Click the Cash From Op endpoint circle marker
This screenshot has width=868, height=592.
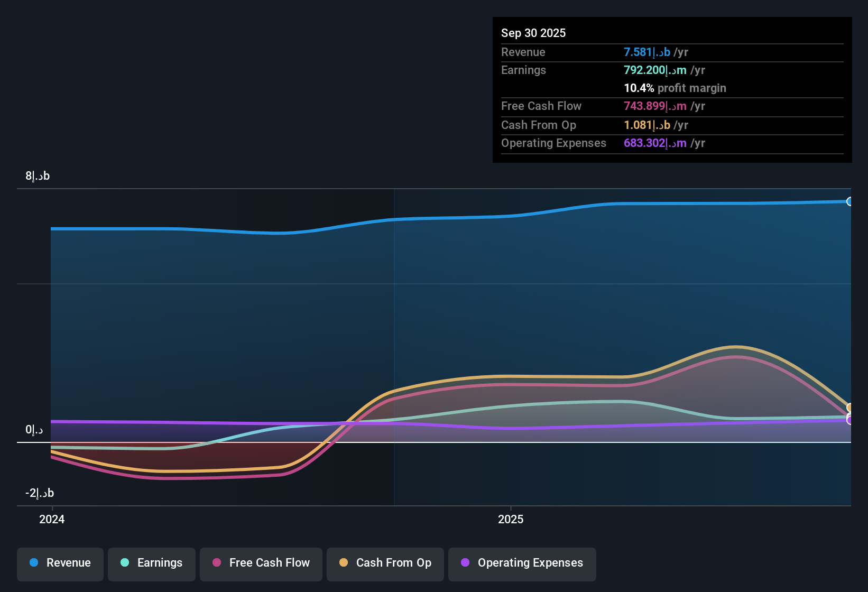click(x=850, y=408)
